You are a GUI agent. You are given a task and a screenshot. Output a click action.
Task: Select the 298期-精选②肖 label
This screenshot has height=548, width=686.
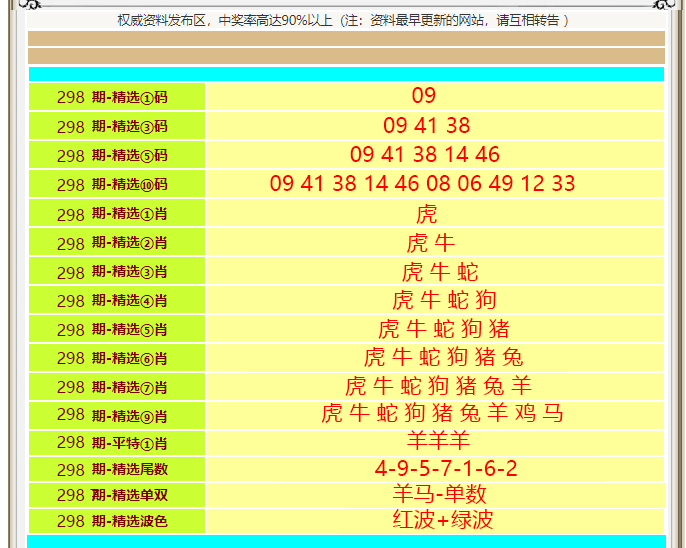point(117,243)
